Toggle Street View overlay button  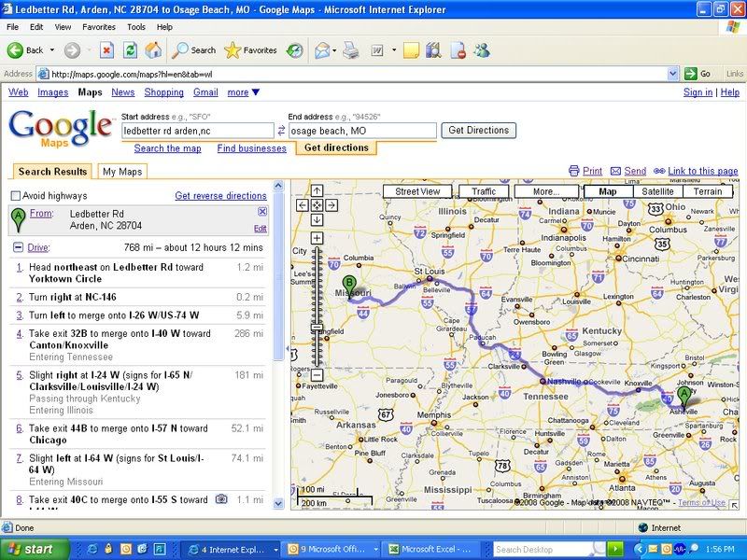click(x=417, y=191)
